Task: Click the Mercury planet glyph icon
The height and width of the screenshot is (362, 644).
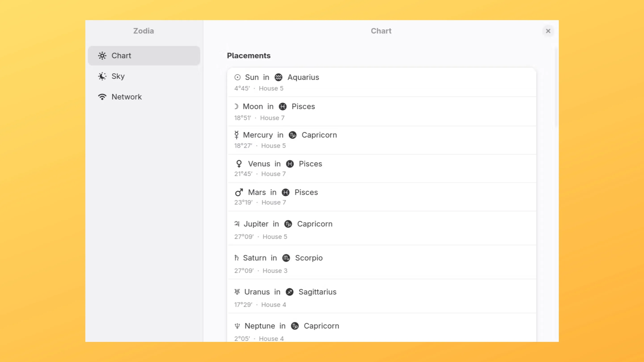Action: coord(237,135)
